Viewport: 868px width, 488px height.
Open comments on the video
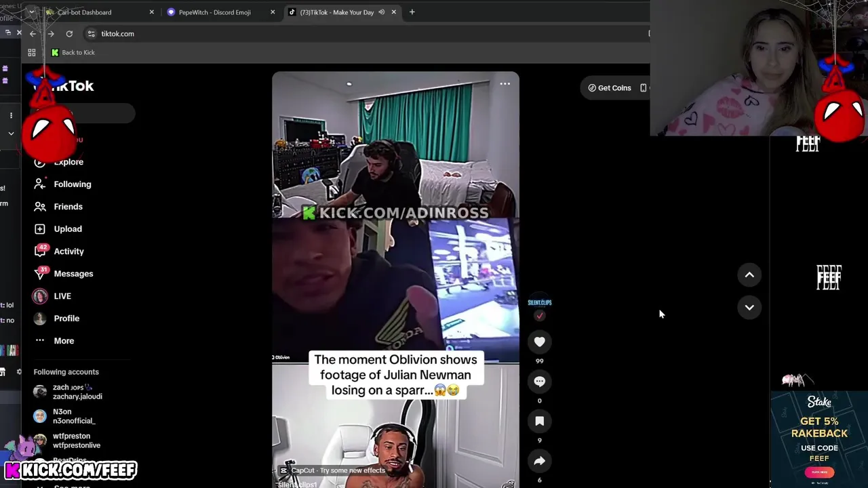tap(540, 382)
